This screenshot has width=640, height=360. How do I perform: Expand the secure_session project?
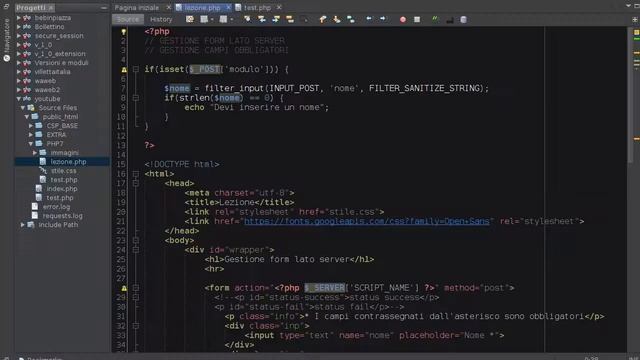pyautogui.click(x=18, y=36)
